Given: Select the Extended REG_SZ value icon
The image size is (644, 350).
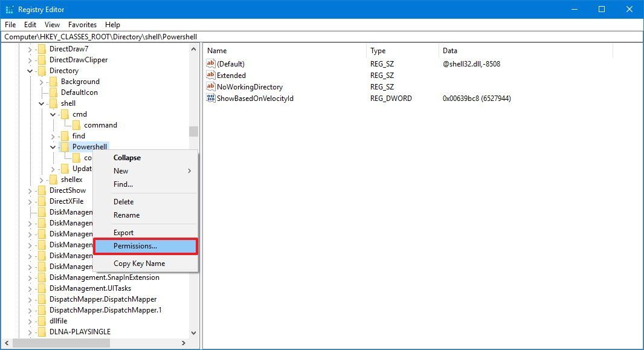Looking at the screenshot, I should [x=212, y=75].
